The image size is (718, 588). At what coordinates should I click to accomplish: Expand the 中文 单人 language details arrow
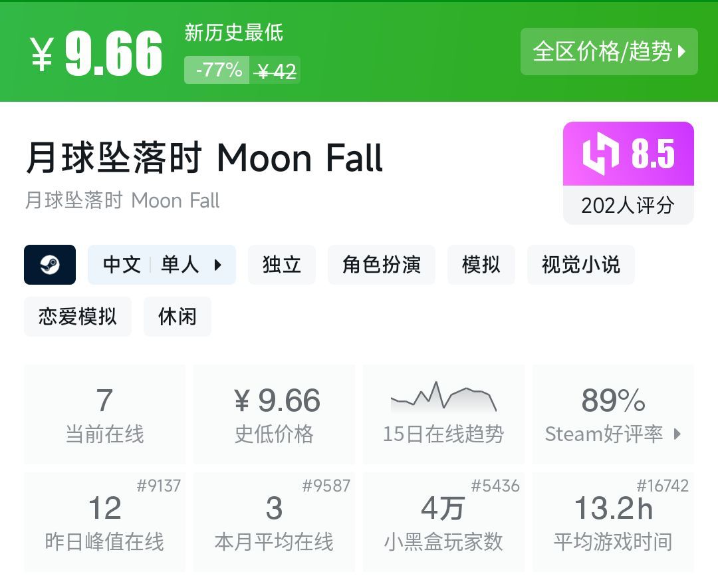[x=218, y=265]
